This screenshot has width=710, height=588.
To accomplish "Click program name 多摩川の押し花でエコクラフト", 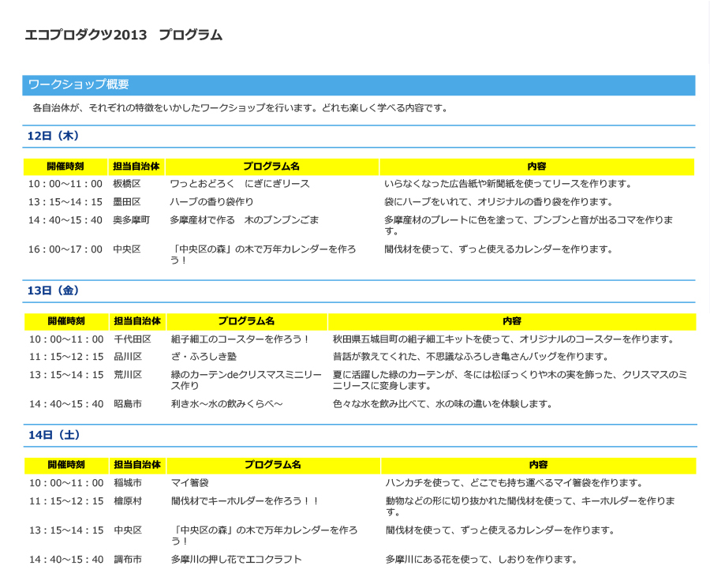I will [237, 560].
